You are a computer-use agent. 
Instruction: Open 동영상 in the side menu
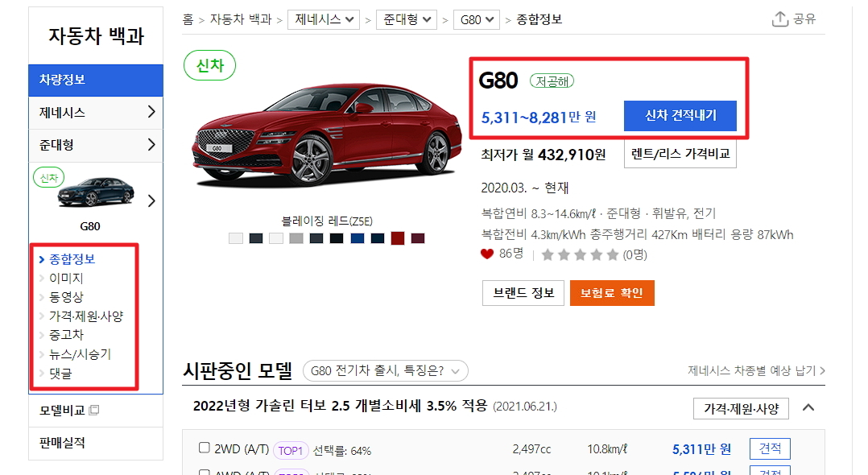pos(66,297)
